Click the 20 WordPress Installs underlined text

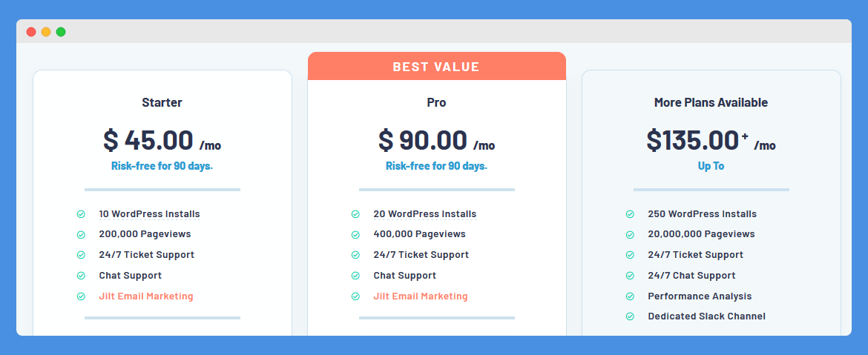pyautogui.click(x=424, y=214)
